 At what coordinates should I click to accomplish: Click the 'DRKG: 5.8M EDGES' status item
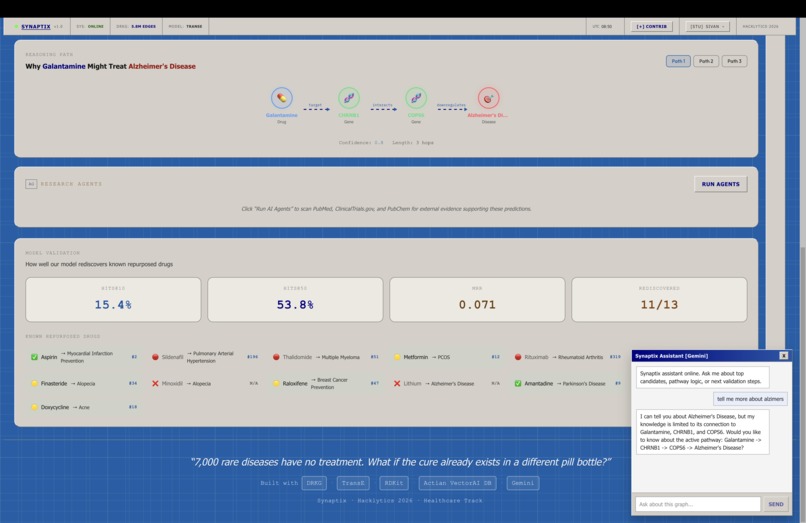point(136,26)
